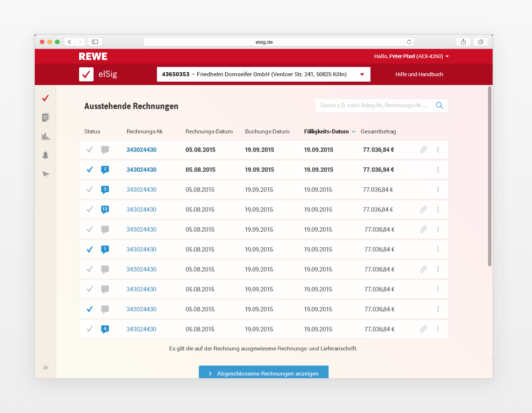Open the statistics bar chart sidebar icon

tap(45, 136)
